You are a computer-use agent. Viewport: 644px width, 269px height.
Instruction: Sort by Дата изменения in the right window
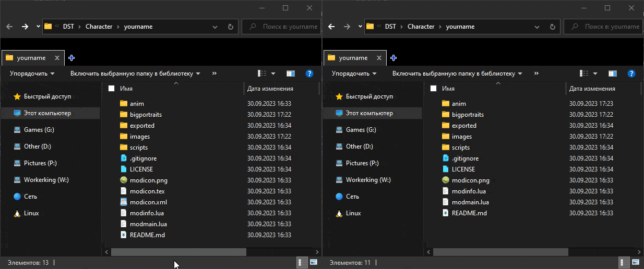click(x=592, y=89)
